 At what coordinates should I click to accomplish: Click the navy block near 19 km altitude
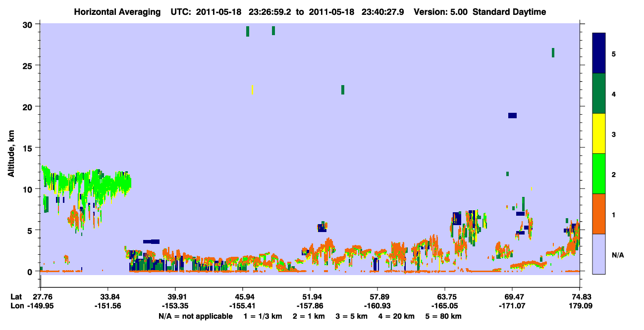[512, 115]
